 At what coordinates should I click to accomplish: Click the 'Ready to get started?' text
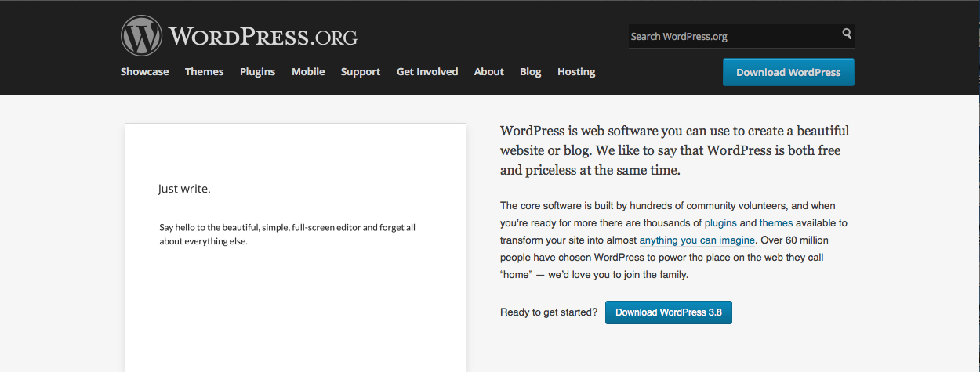point(549,312)
